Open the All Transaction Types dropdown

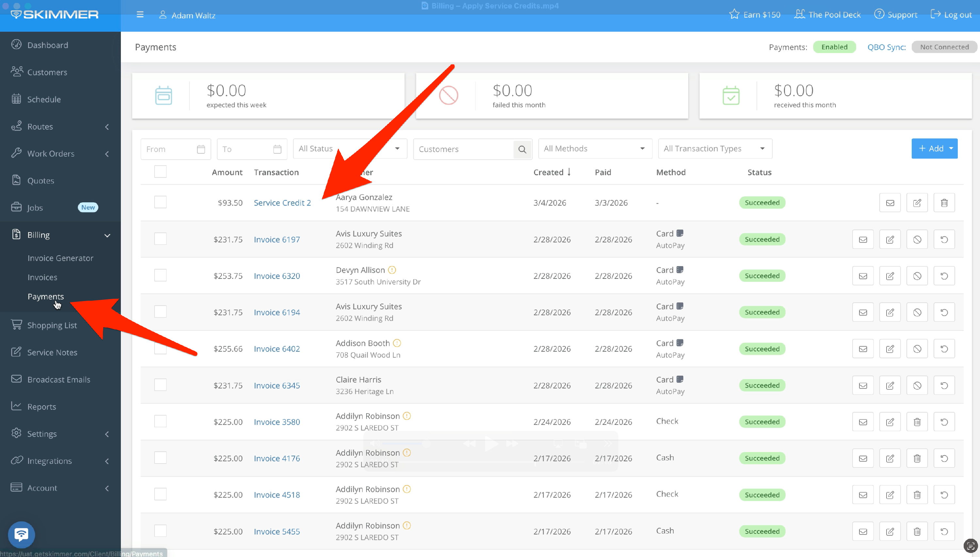tap(715, 148)
